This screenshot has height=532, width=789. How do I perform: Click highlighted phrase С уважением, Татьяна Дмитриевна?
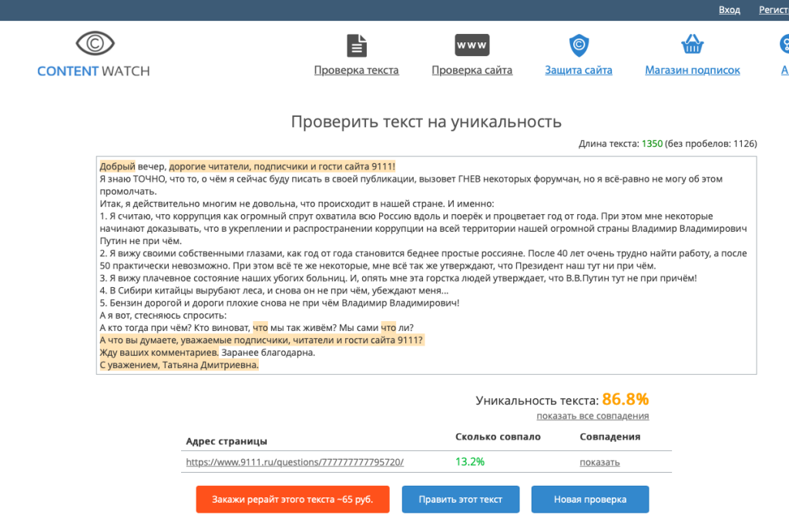(x=179, y=365)
